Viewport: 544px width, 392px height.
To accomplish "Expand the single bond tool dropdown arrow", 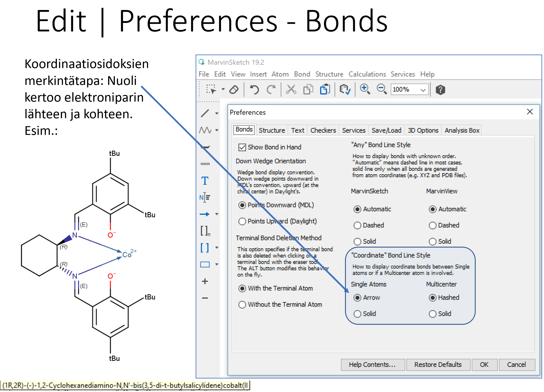I will pos(217,114).
